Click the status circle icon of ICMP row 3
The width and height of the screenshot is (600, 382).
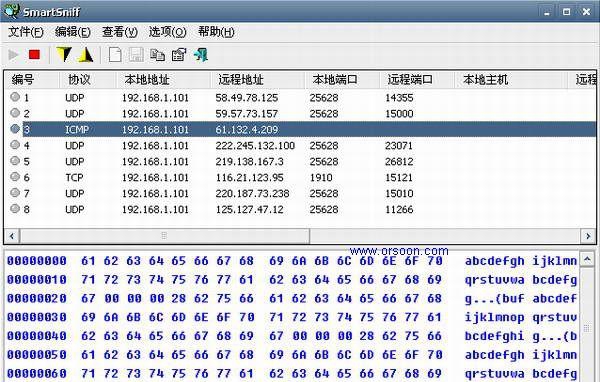click(15, 129)
